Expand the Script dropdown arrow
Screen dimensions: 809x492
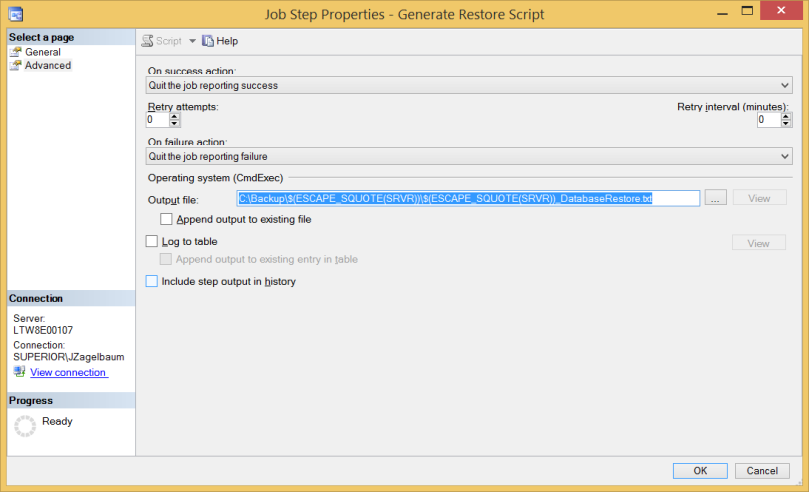tap(192, 41)
